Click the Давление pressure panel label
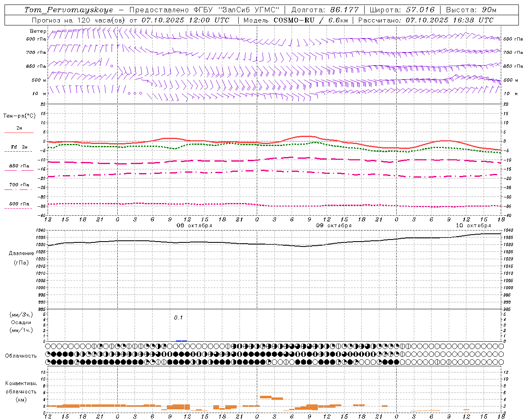 21,253
